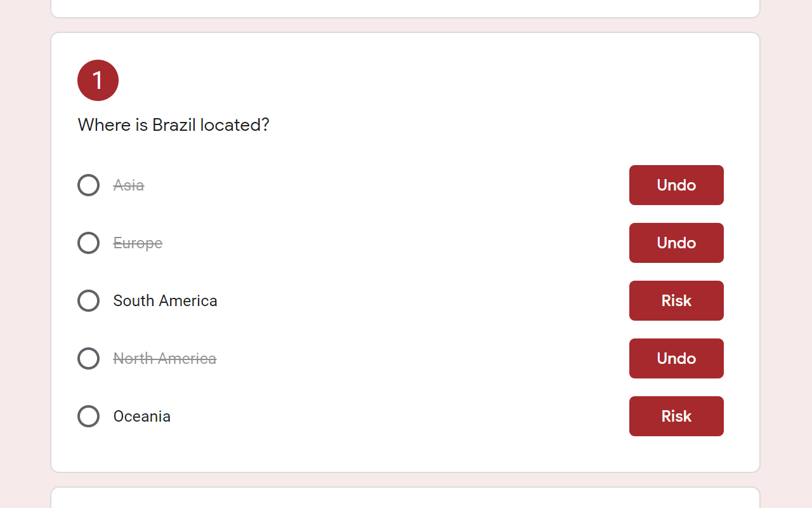Undo the crossed-out North America option
Screen dimensions: 812x508
[x=676, y=359]
